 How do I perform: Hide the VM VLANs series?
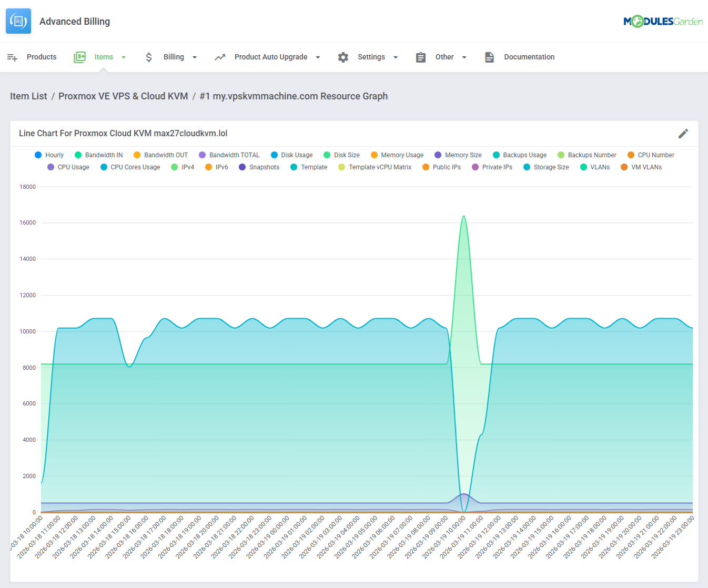click(x=641, y=167)
